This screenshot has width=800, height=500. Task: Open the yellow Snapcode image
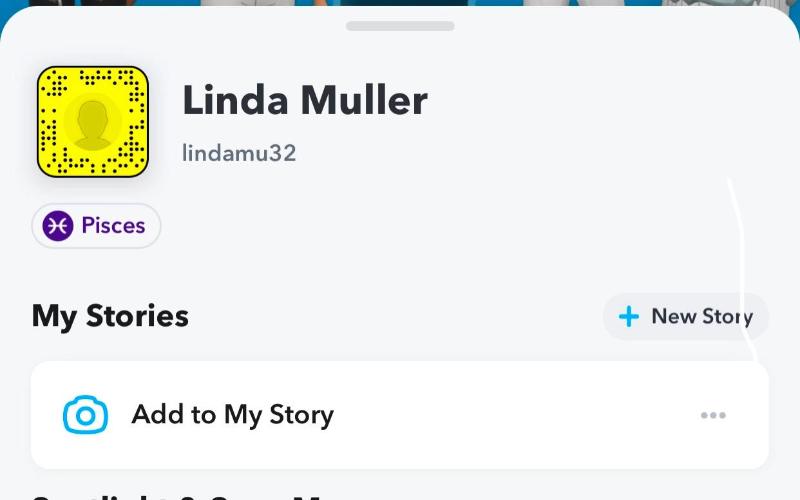pos(92,122)
